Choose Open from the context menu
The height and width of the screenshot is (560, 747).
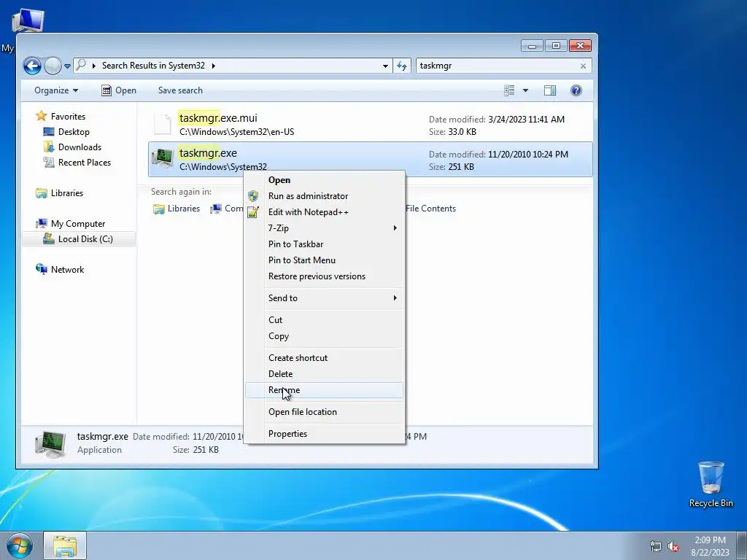pyautogui.click(x=324, y=180)
